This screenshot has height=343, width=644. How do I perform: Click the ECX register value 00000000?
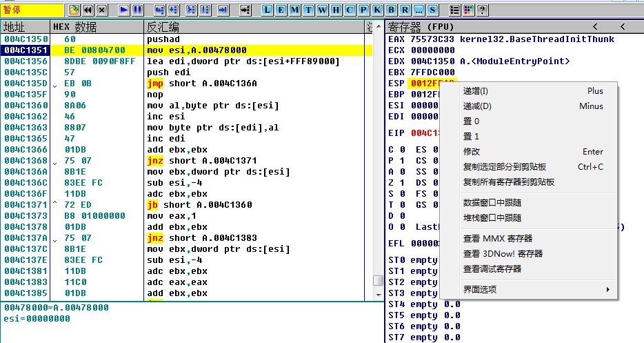(x=432, y=50)
